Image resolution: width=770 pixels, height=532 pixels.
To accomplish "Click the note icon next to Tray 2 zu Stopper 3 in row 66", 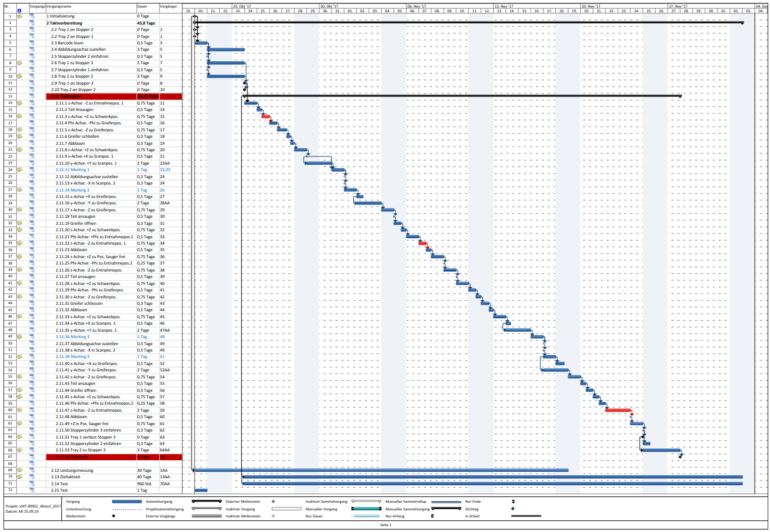I will coord(19,450).
